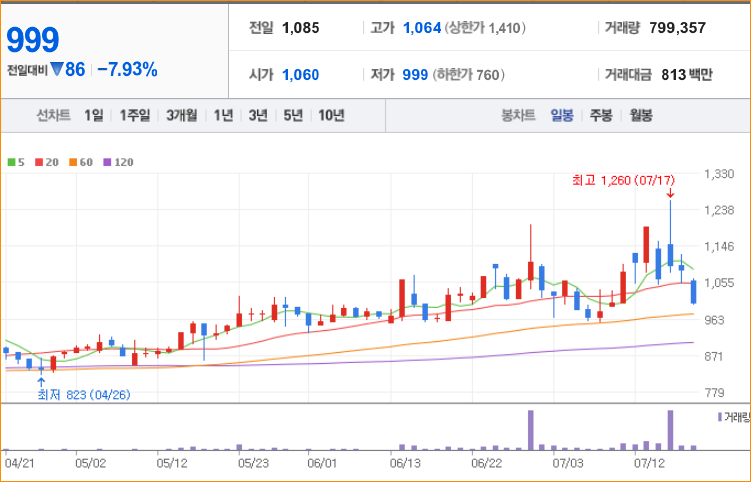Click the 1,055 price axis label
Viewport: 751px width, 482px height.
719,283
